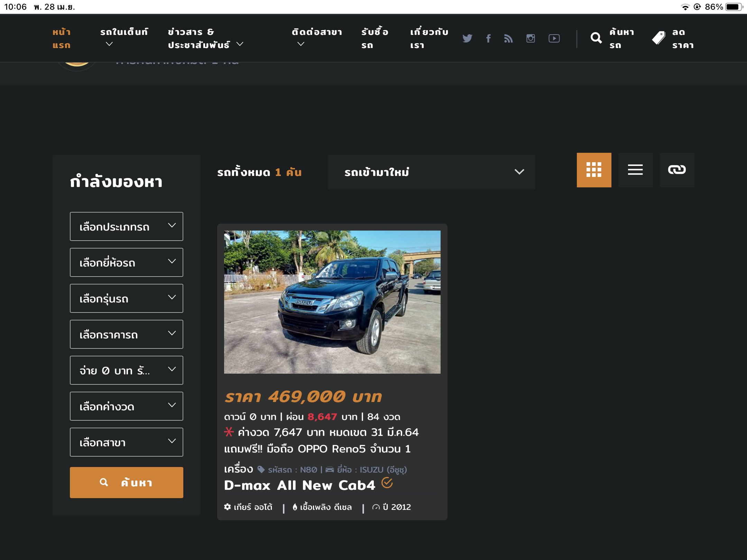Open the Facebook social icon
Screen dimensions: 747x560
488,38
